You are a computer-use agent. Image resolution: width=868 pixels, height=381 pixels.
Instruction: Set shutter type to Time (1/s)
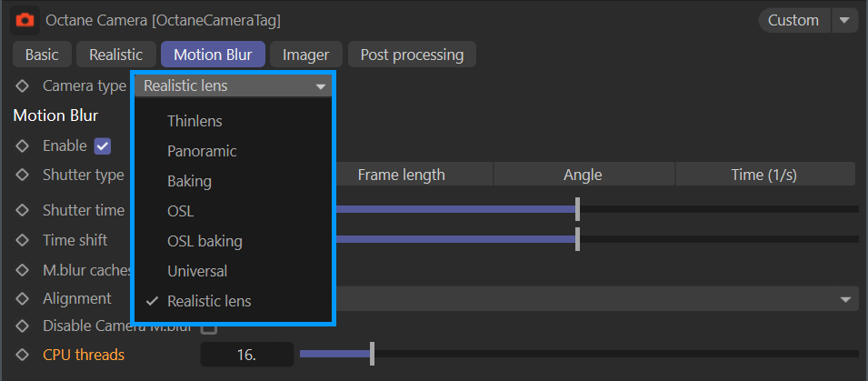point(764,175)
